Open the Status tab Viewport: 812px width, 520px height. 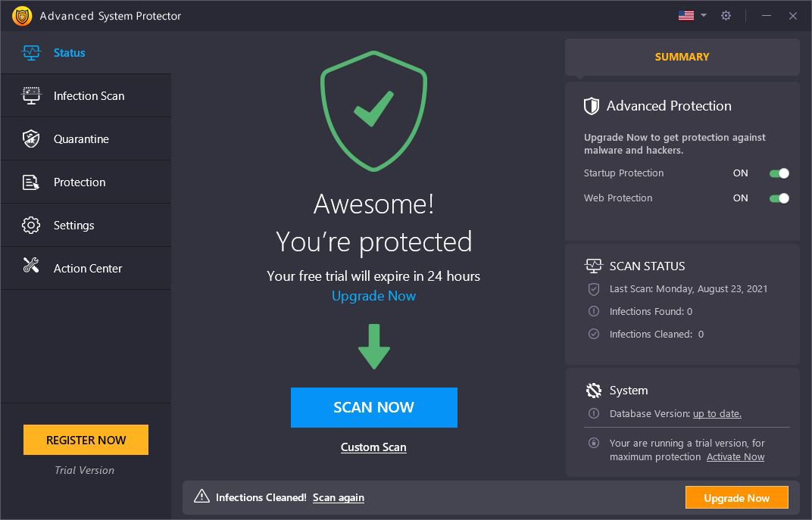click(86, 52)
